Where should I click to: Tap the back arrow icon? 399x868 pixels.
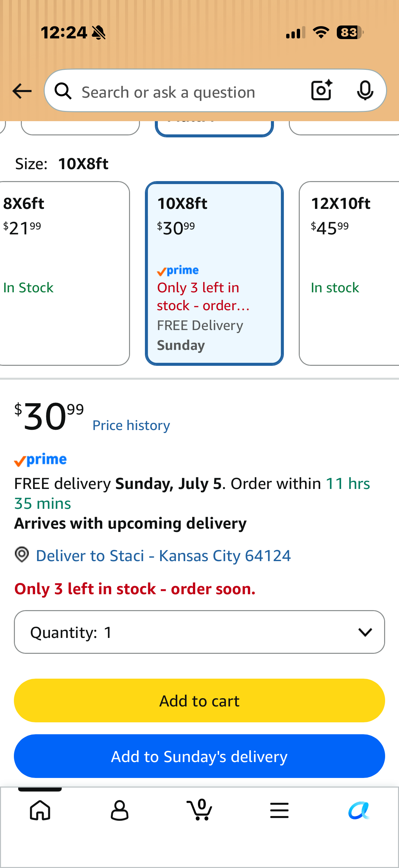pyautogui.click(x=22, y=91)
